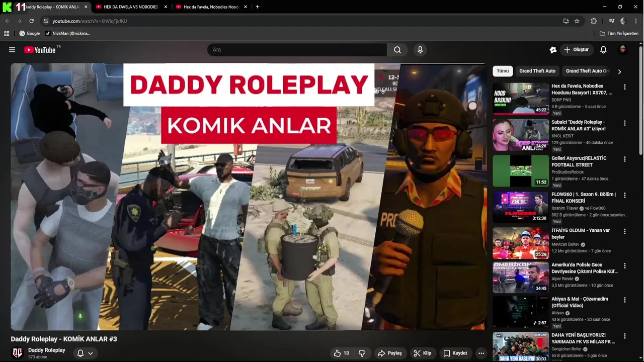Open Chrome three-dot menu
644x362 pixels.
pos(636,21)
